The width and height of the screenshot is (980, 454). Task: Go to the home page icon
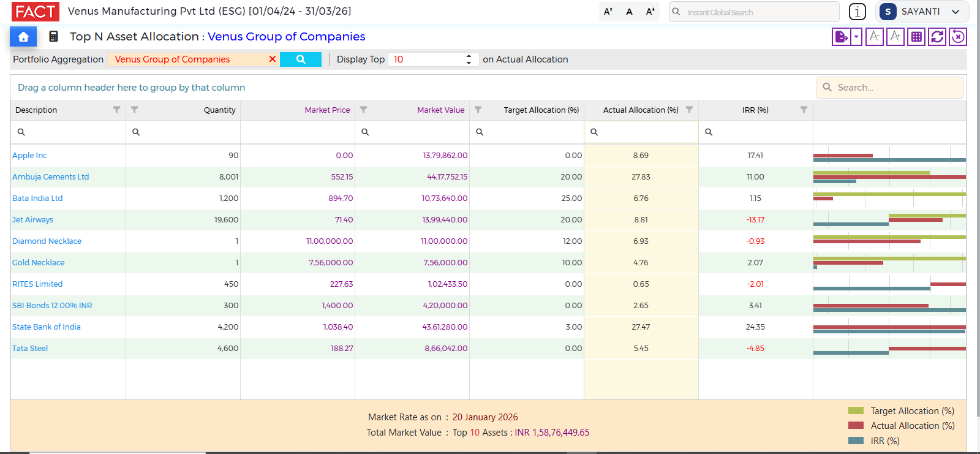click(x=23, y=37)
